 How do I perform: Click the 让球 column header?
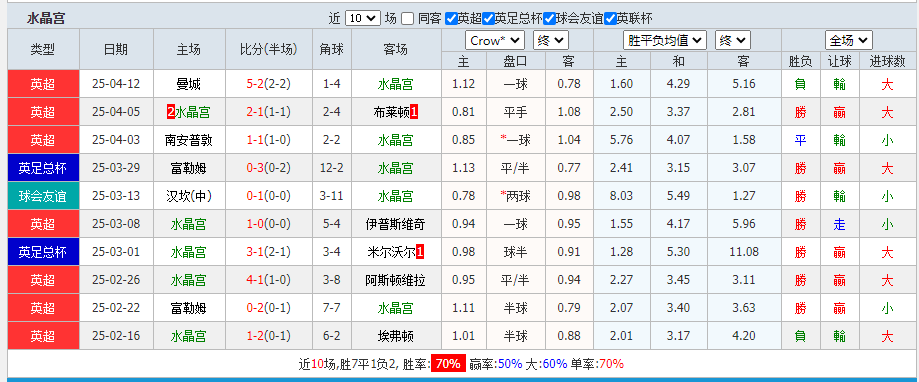click(x=839, y=61)
